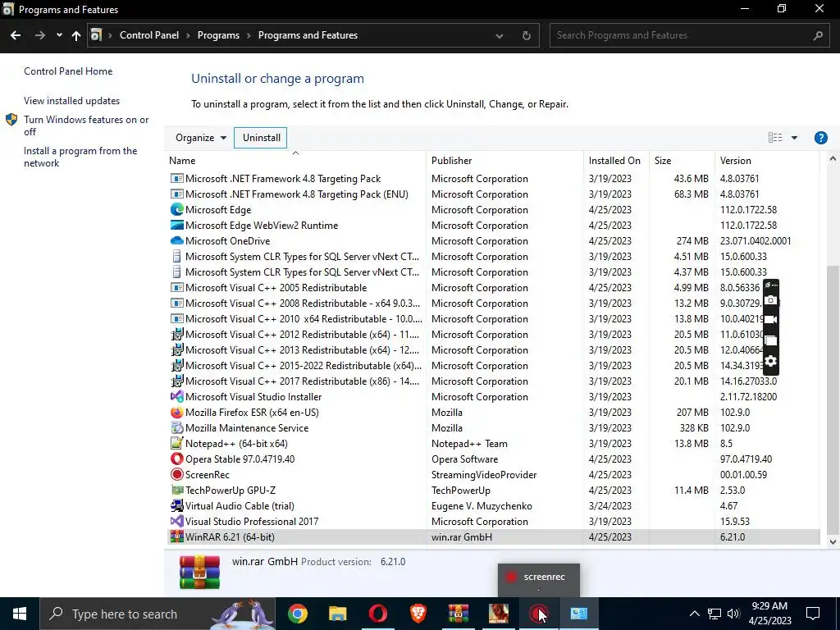Select Microsoft .NET Framework 4.8 Targeting Pack (ENU)
Image resolution: width=840 pixels, height=630 pixels.
point(492,194)
